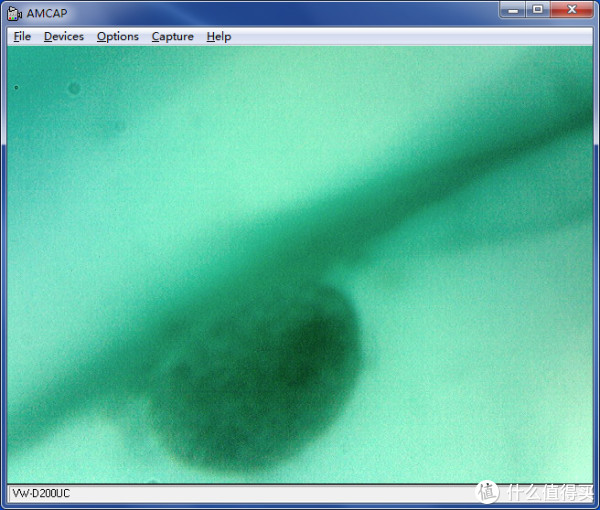Open the File menu
The height and width of the screenshot is (510, 600).
tap(22, 37)
